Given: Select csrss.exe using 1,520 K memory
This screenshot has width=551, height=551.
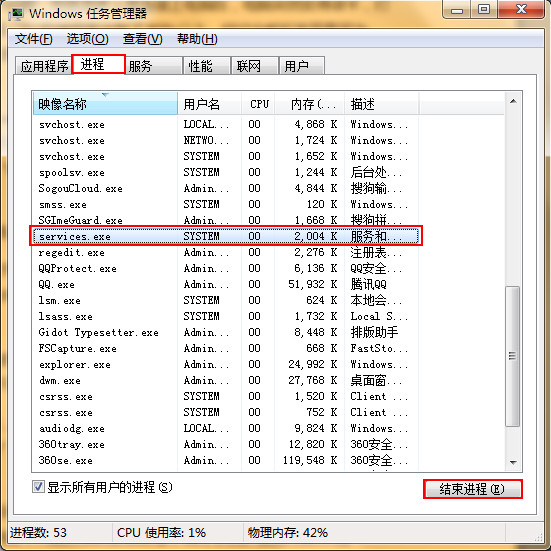Looking at the screenshot, I should tap(226, 396).
